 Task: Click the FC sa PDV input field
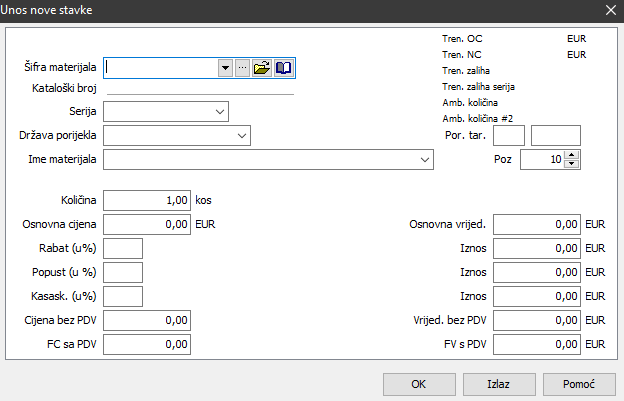click(147, 344)
